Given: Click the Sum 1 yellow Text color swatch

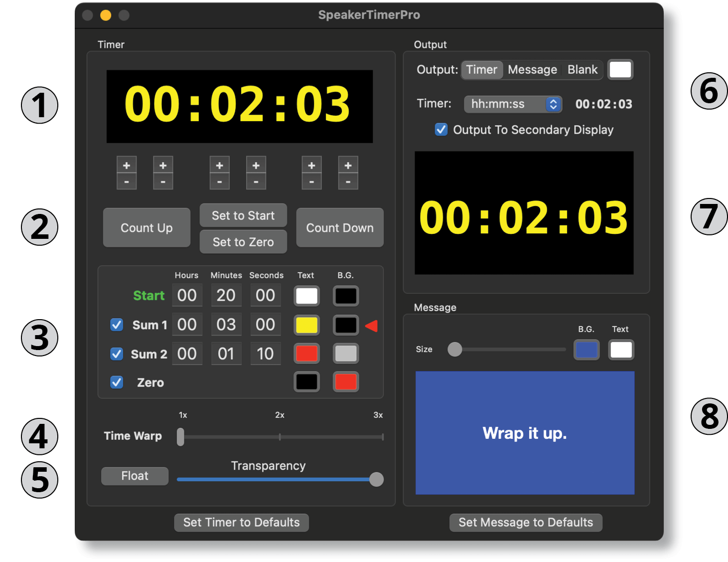Looking at the screenshot, I should pyautogui.click(x=306, y=325).
